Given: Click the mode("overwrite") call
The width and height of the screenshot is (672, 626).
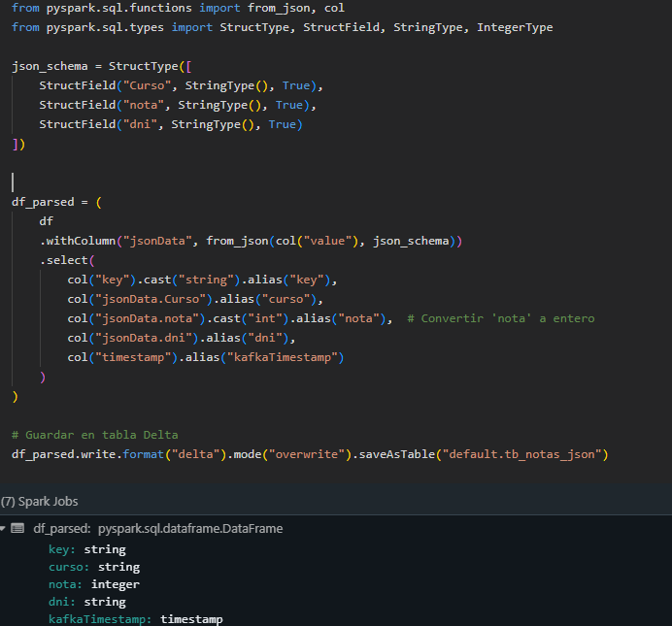Looking at the screenshot, I should pyautogui.click(x=292, y=454).
